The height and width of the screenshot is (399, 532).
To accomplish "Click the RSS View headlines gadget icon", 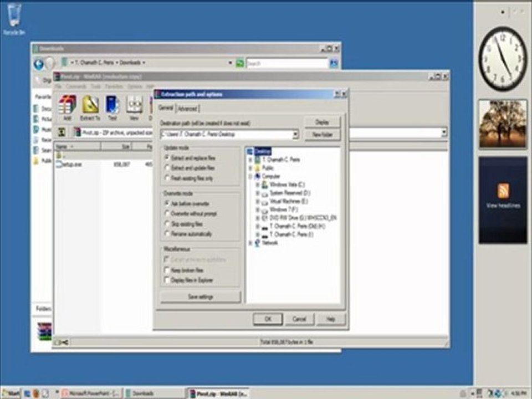I will click(x=503, y=191).
